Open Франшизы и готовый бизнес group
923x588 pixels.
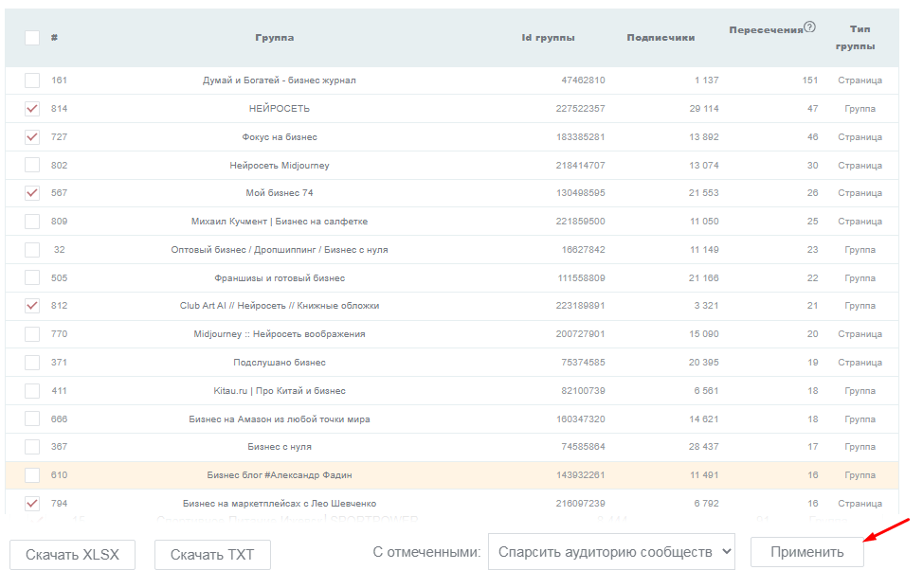click(279, 278)
